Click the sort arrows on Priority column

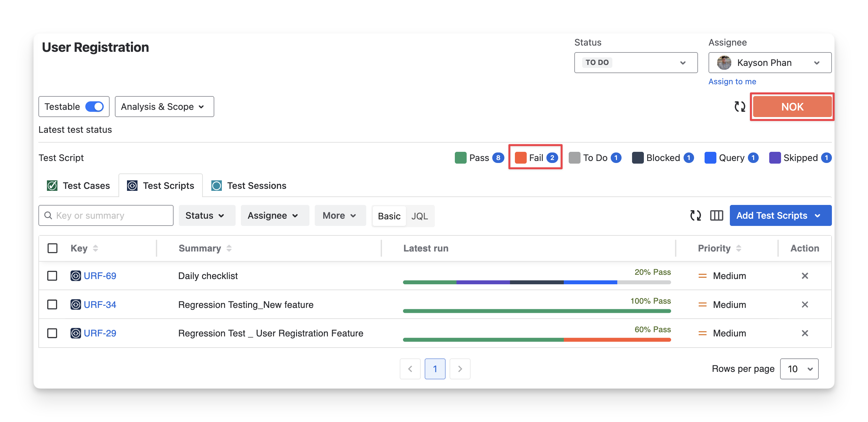coord(739,248)
